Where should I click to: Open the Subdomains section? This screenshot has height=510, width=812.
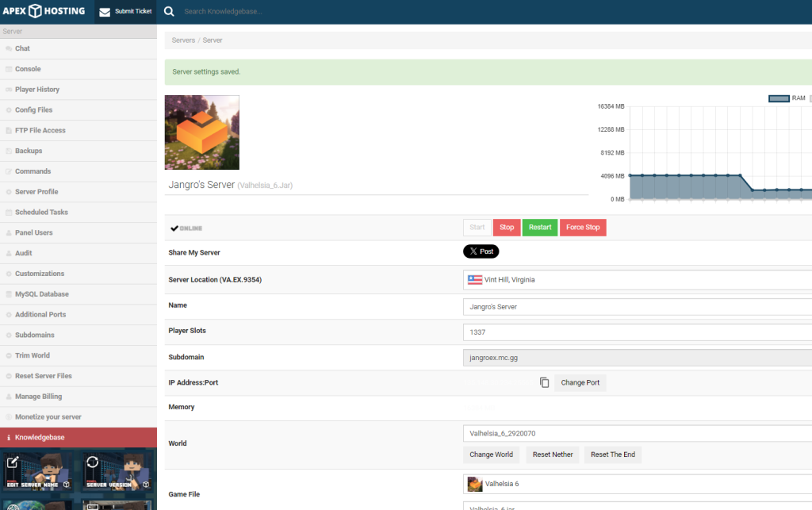click(79, 335)
